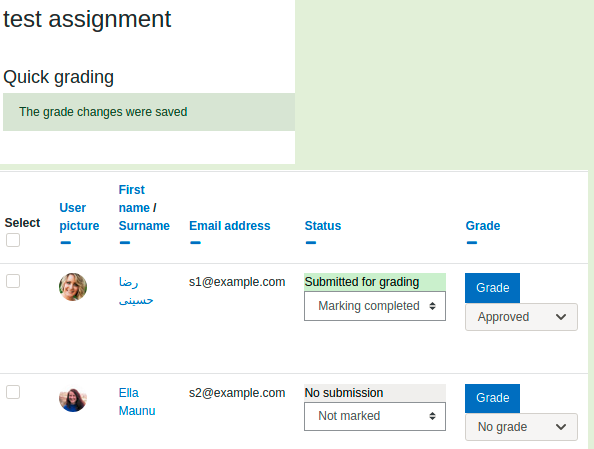
Task: Hide the First name / Surname column icon
Action: pos(125,242)
